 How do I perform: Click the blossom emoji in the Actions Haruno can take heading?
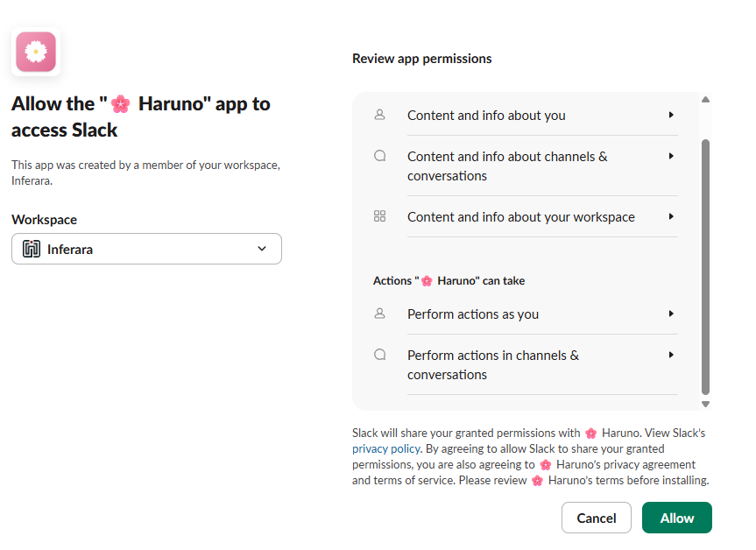(427, 281)
